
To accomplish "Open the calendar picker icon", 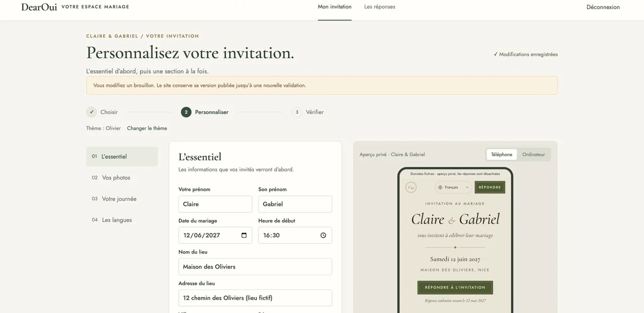I will [244, 235].
